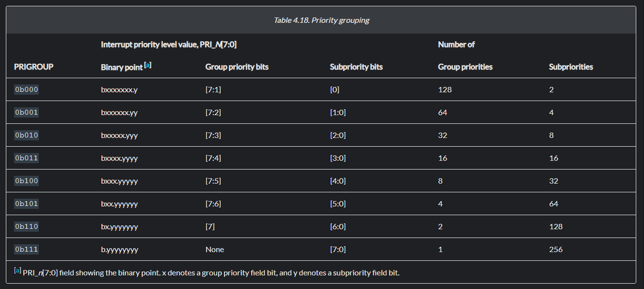Click the 256 subpriorities value
The height and width of the screenshot is (289, 644).
(x=556, y=249)
